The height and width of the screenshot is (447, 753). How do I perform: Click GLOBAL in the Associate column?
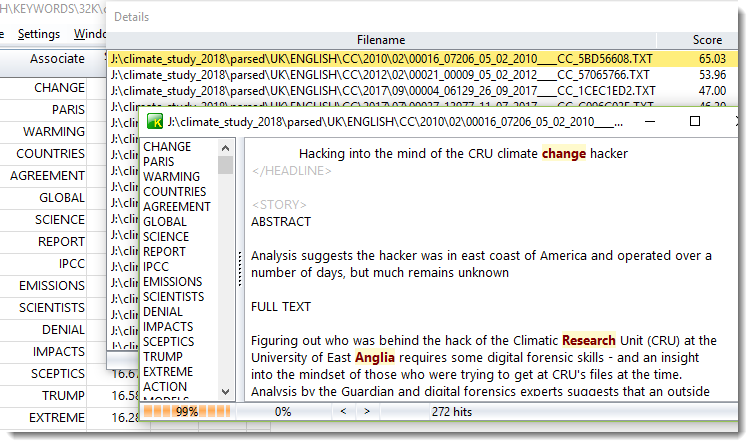[62, 198]
